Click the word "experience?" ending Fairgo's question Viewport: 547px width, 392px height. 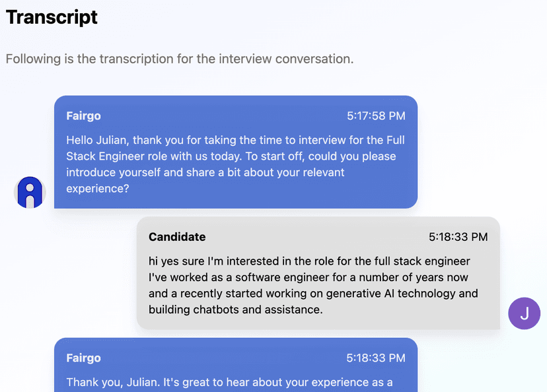tap(98, 189)
